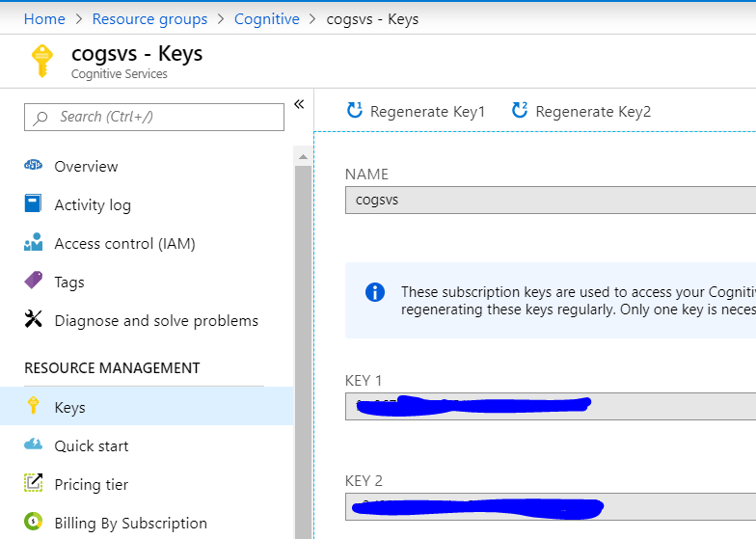Regenerate Key2 from the toolbar

click(581, 112)
